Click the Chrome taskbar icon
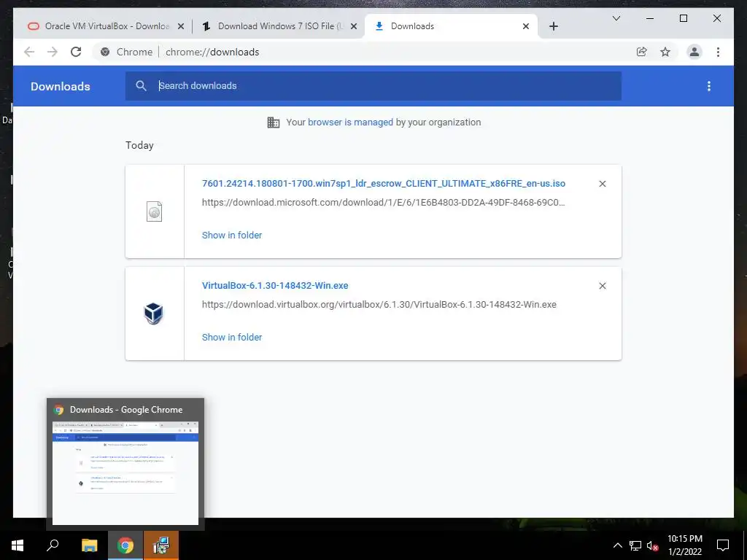Viewport: 747px width, 560px height. tap(125, 545)
